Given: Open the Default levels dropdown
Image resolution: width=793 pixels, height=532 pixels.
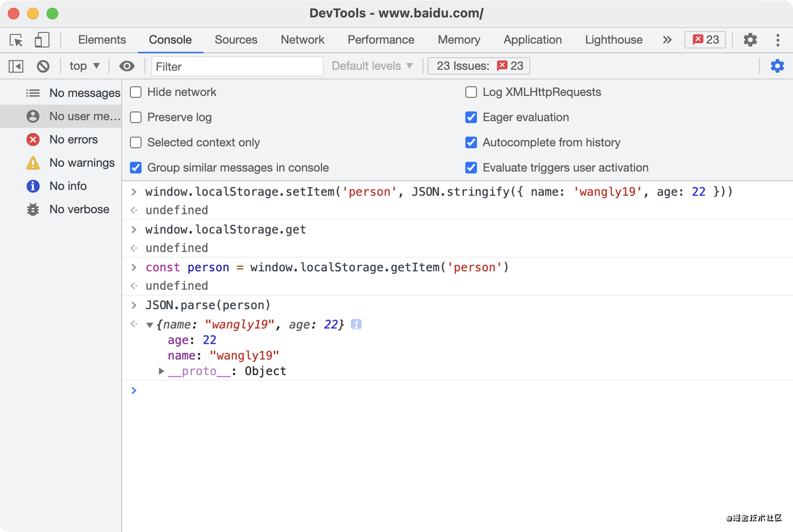Looking at the screenshot, I should (372, 66).
